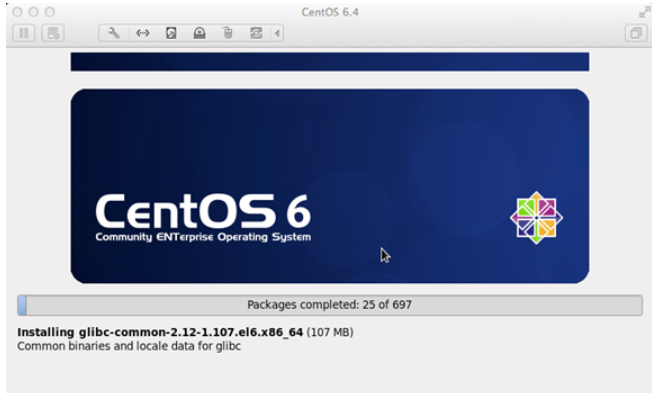The width and height of the screenshot is (652, 393).
Task: Close the CentOS 6.4 window
Action: click(17, 12)
